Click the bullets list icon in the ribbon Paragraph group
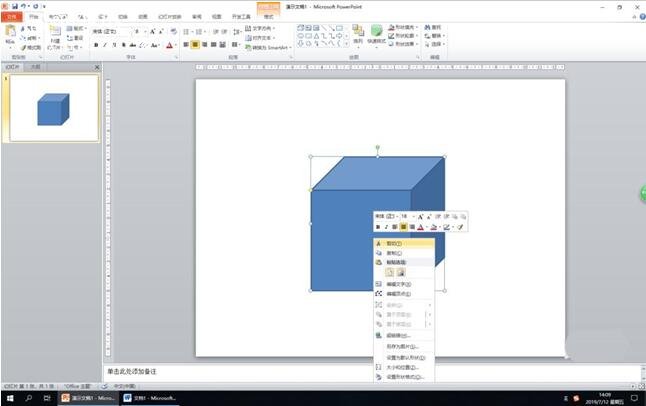 coord(186,31)
